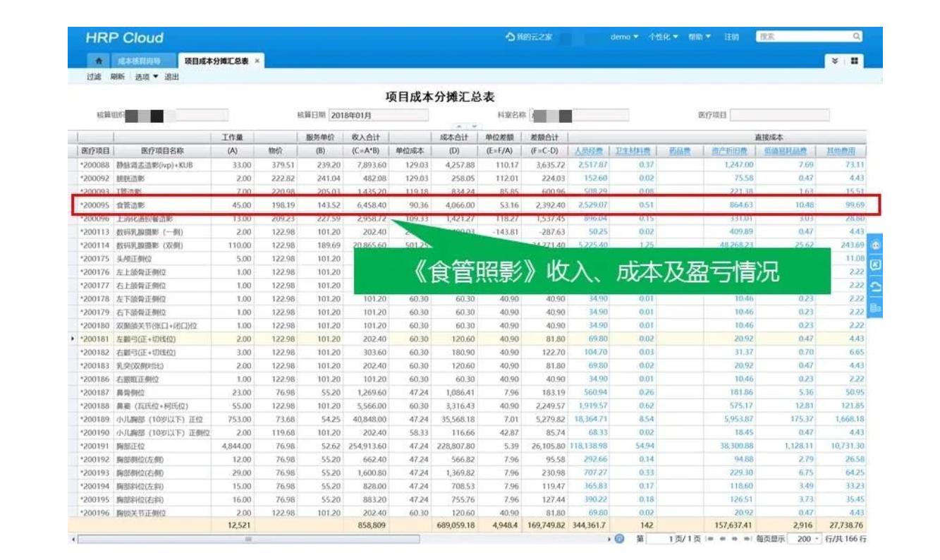Screen dimensions: 940x560
Task: Click the round blue refresh icon in footer
Action: pyautogui.click(x=619, y=539)
